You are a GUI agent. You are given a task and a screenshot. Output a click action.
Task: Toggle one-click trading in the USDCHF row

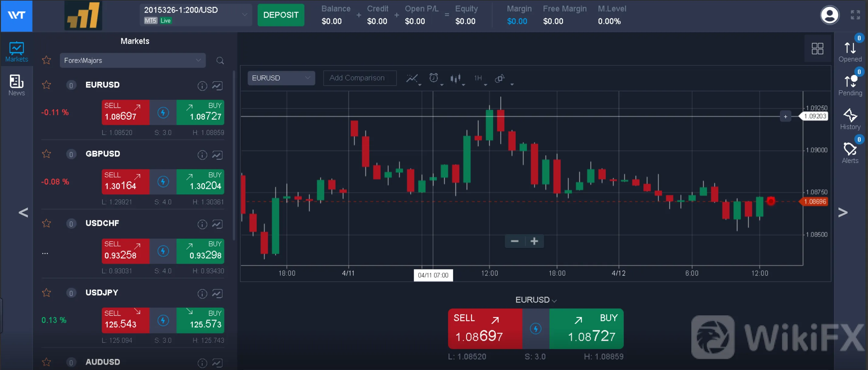click(x=163, y=251)
